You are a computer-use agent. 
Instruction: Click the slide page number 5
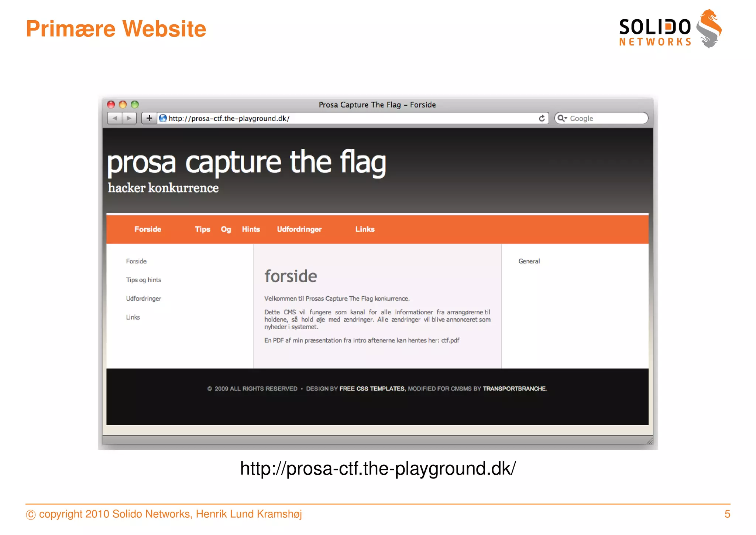point(727,514)
